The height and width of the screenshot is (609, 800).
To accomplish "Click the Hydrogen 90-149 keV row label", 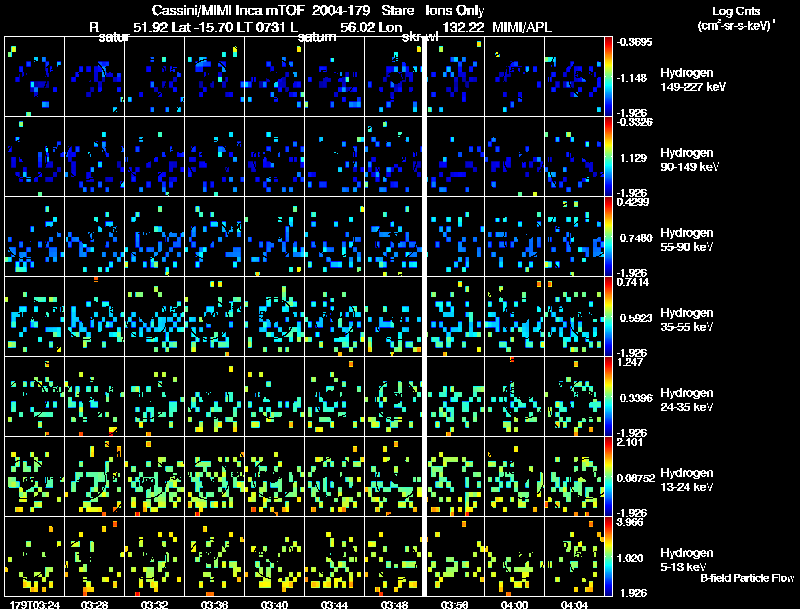I will [690, 160].
